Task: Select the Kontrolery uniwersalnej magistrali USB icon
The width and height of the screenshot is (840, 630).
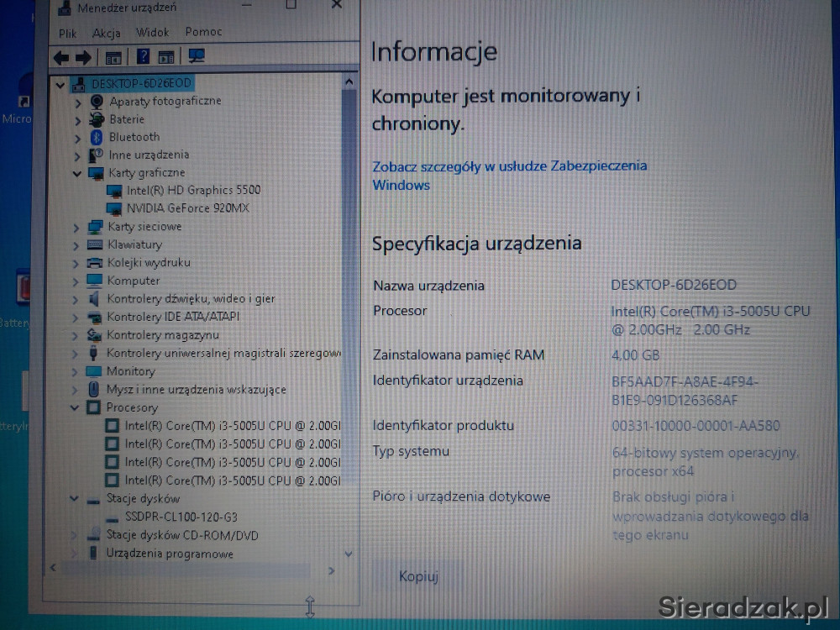Action: pos(93,353)
